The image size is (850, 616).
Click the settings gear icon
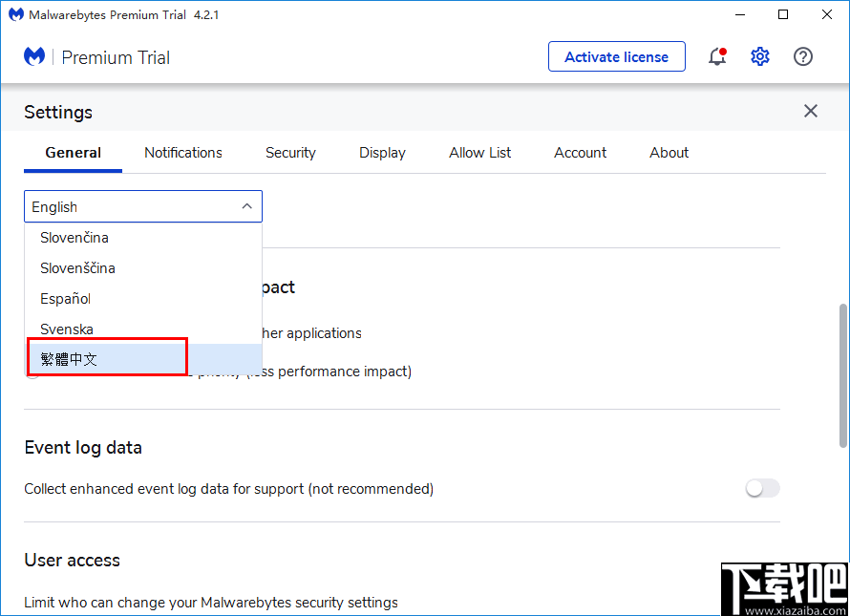pyautogui.click(x=760, y=56)
